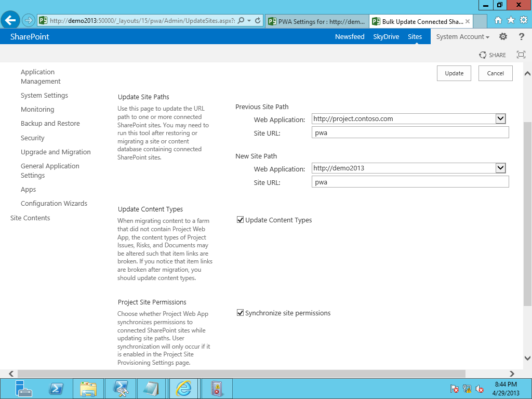This screenshot has height=399, width=532.
Task: Click the SharePoint brand link
Action: tap(30, 37)
